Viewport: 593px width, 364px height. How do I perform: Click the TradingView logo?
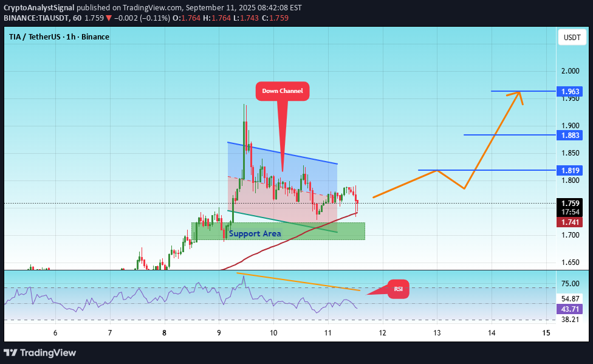click(39, 352)
